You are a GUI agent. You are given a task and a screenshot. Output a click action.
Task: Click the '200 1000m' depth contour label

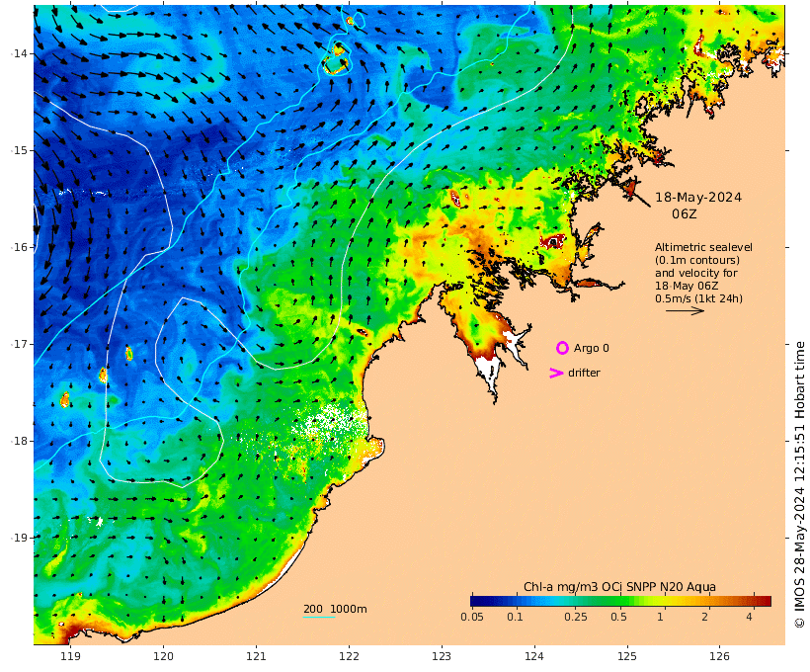pos(335,609)
